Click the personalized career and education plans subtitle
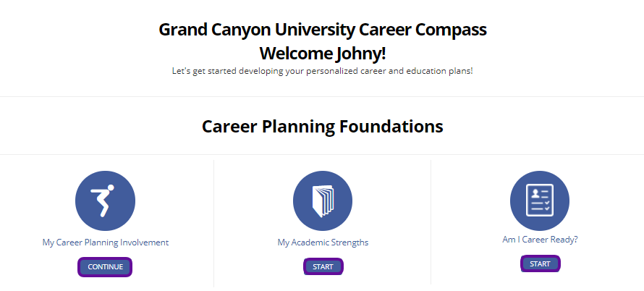Image resolution: width=644 pixels, height=291 pixels. tap(323, 71)
